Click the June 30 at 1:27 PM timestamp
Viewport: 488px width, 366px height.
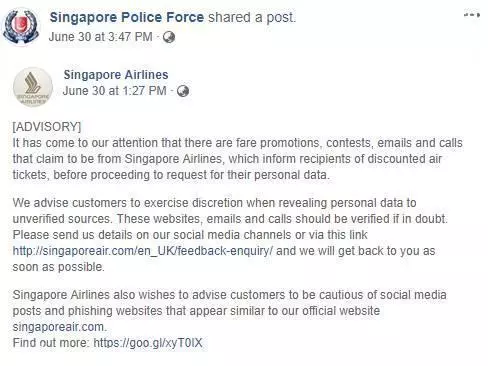tap(115, 91)
